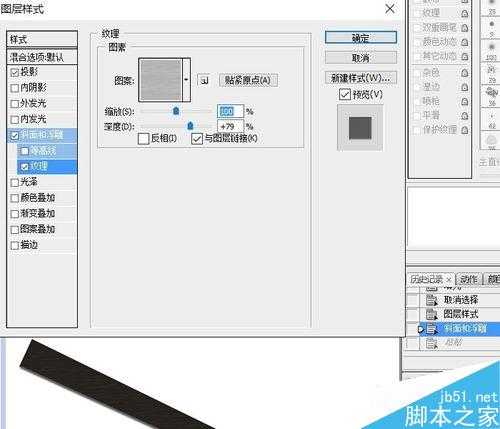This screenshot has width=500, height=429.
Task: Click the 新建样式(W)... button
Action: coord(361,78)
